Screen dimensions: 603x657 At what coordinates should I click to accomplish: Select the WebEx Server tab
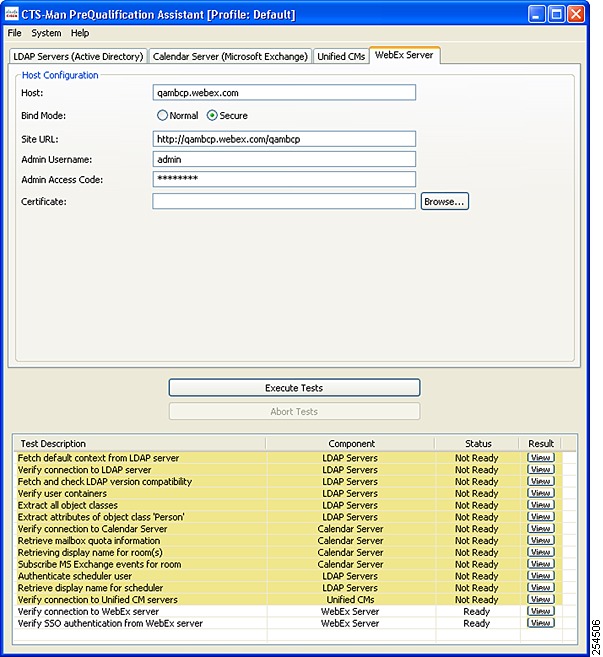[x=404, y=55]
